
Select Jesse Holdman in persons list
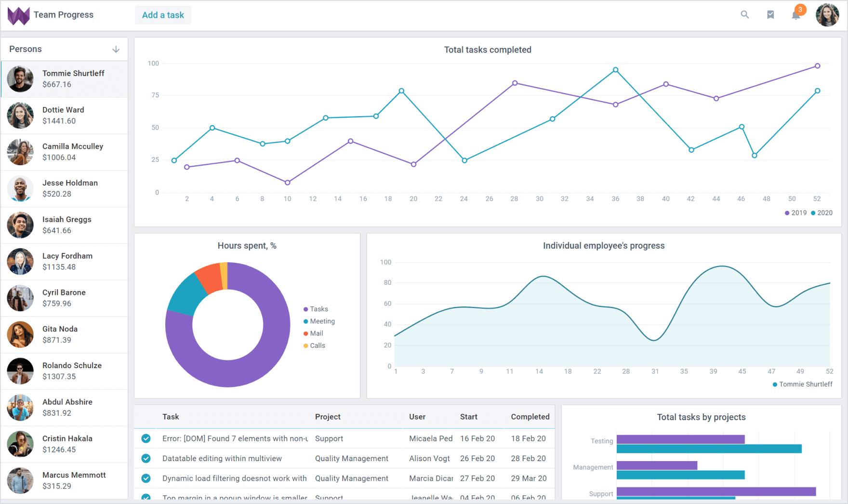[x=65, y=189]
